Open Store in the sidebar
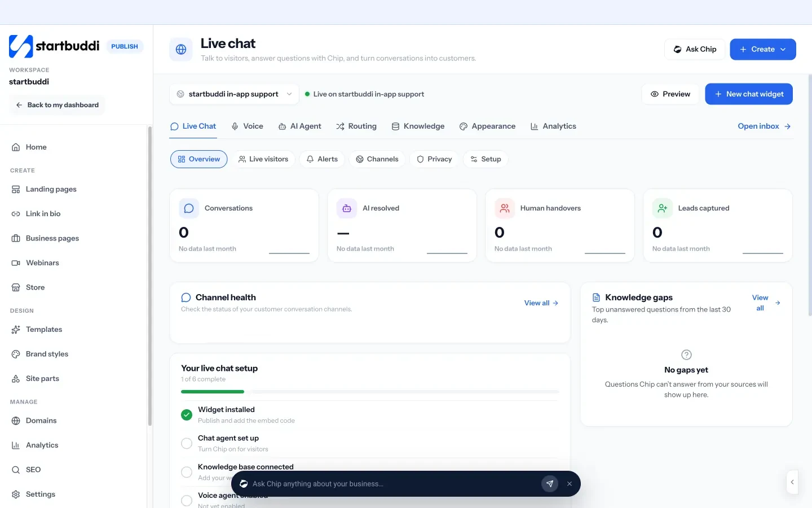 [x=73, y=287]
